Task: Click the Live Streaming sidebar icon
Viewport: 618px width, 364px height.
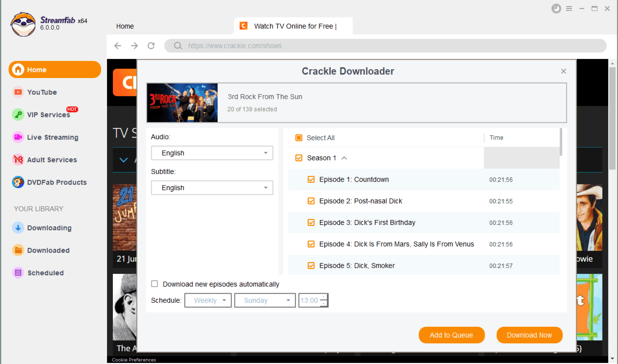Action: tap(17, 137)
